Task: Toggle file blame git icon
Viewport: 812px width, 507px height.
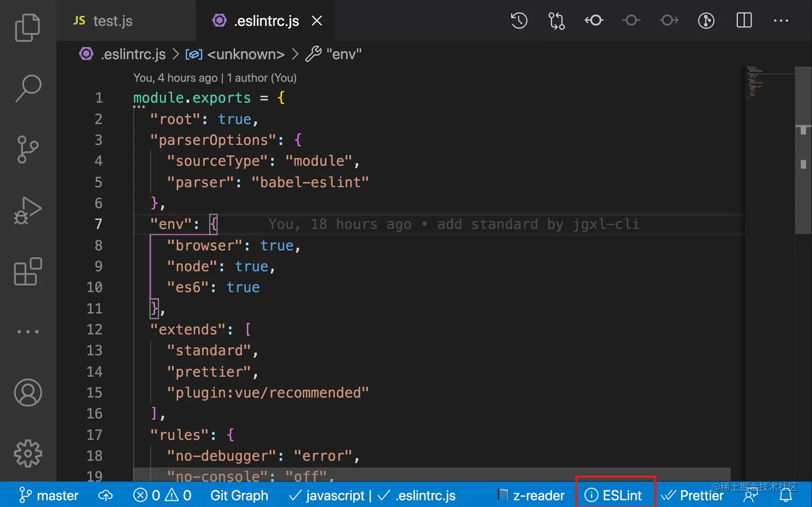Action: pos(706,21)
